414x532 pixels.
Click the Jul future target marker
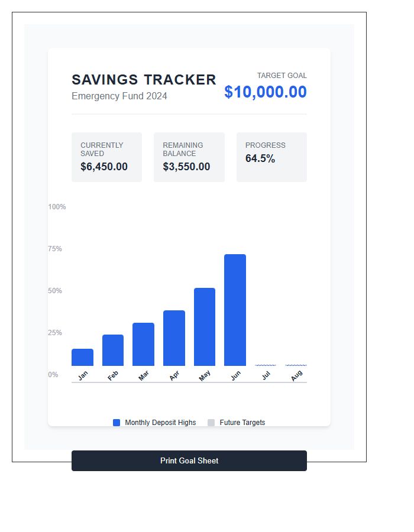266,365
